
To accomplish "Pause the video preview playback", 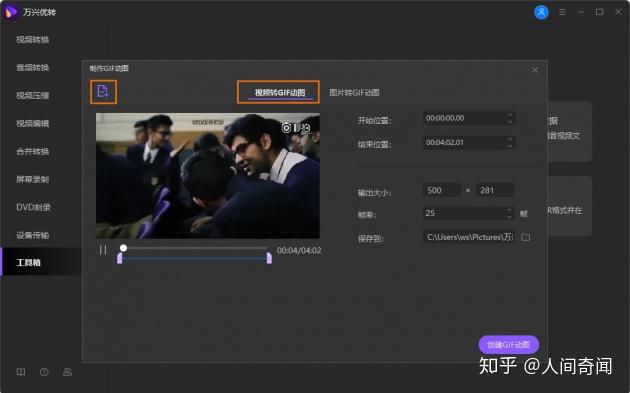I will pyautogui.click(x=103, y=250).
